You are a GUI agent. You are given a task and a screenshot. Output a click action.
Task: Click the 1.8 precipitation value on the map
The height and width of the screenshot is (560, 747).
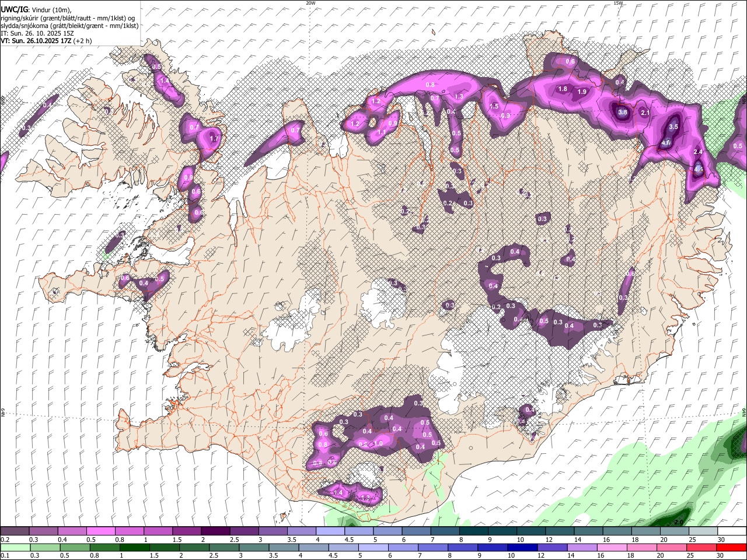(x=563, y=89)
